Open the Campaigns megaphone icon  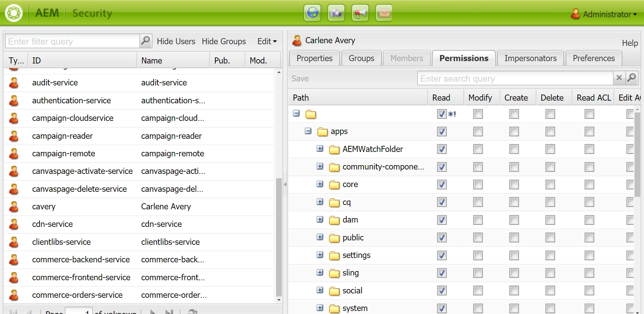click(360, 13)
